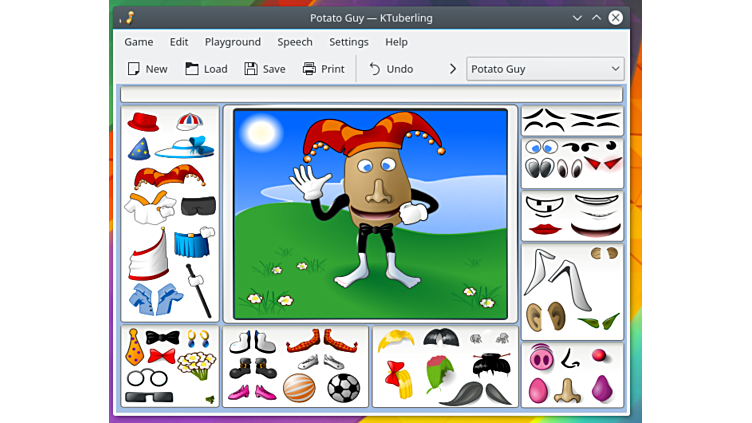Open the Playground menu
The height and width of the screenshot is (423, 752).
tap(232, 42)
